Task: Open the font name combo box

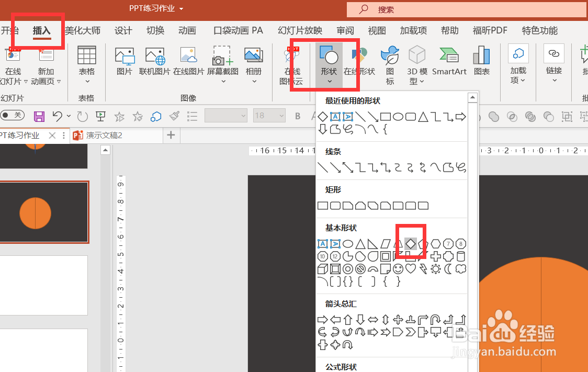Action: 226,116
